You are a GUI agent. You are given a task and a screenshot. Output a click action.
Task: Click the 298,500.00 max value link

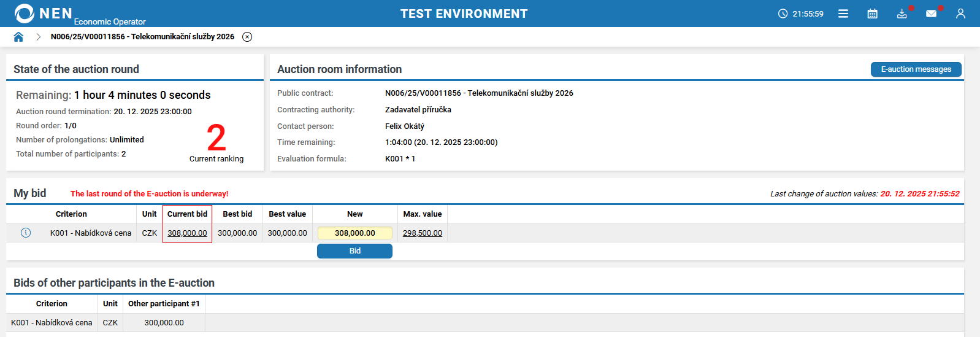pos(422,233)
